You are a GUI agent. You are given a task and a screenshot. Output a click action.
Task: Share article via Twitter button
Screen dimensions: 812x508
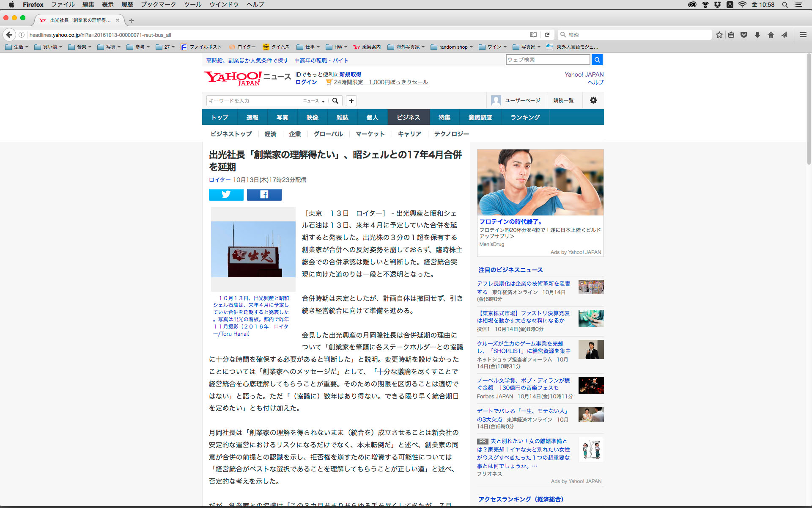(x=226, y=195)
